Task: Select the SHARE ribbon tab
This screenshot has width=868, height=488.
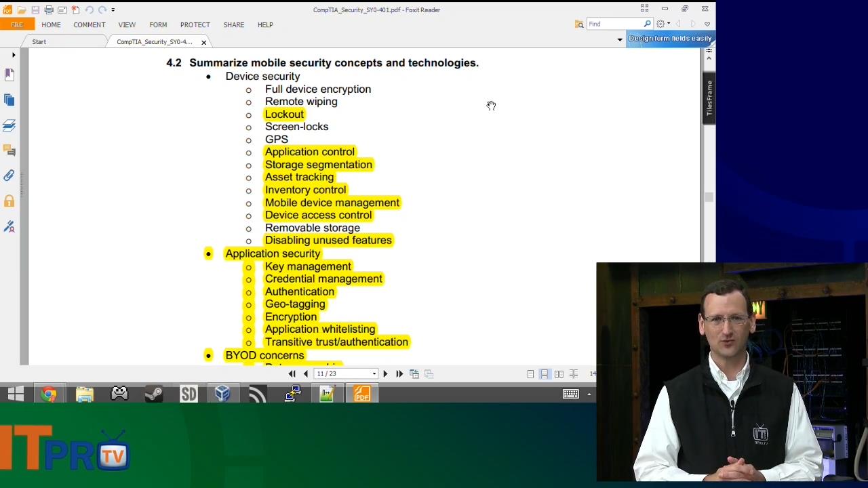Action: [234, 24]
